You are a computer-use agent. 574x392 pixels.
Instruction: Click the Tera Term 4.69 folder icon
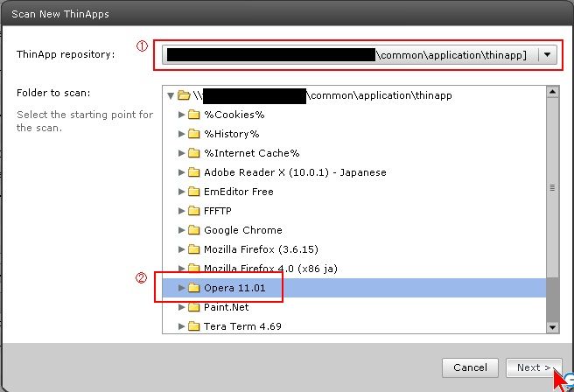(193, 326)
